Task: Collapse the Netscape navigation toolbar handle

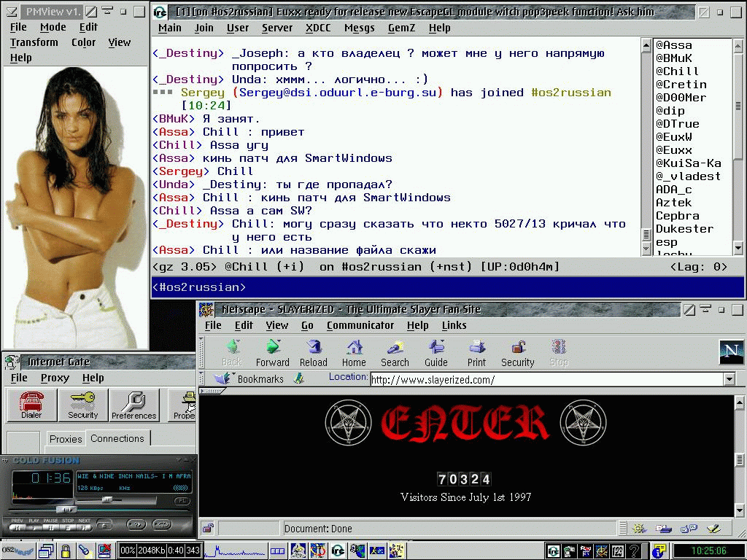Action: (x=202, y=353)
